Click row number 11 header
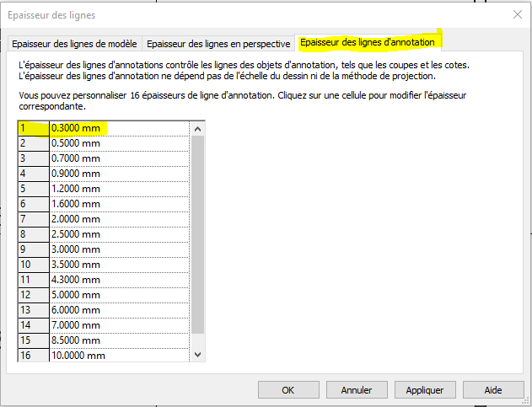Viewport: 532px width, 407px height. [33, 280]
